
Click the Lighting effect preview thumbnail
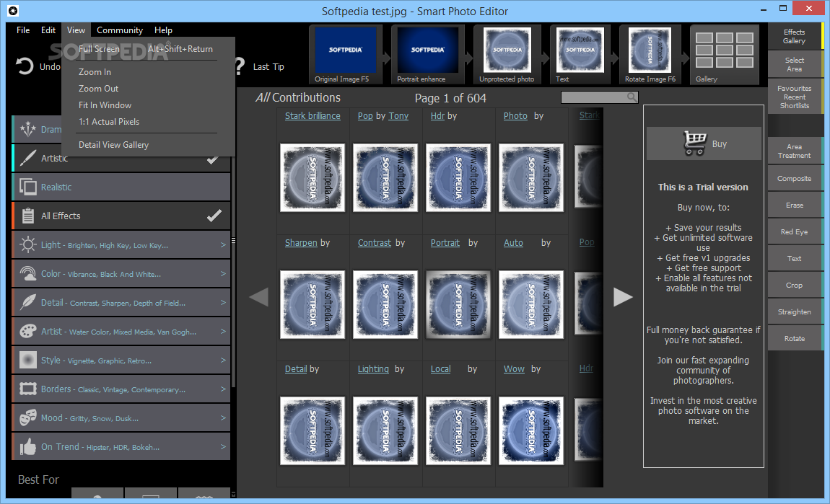(x=385, y=431)
